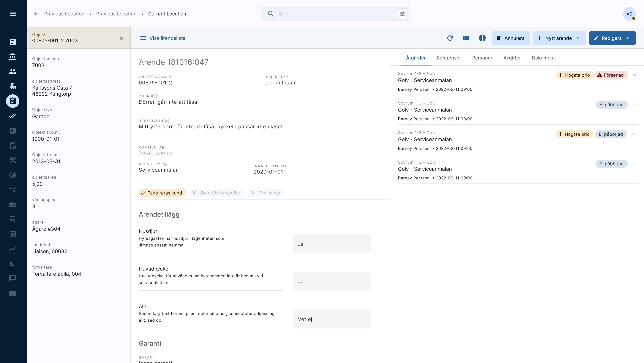Select the highlighted clipboard sidebar icon
The image size is (644, 363).
(12, 101)
